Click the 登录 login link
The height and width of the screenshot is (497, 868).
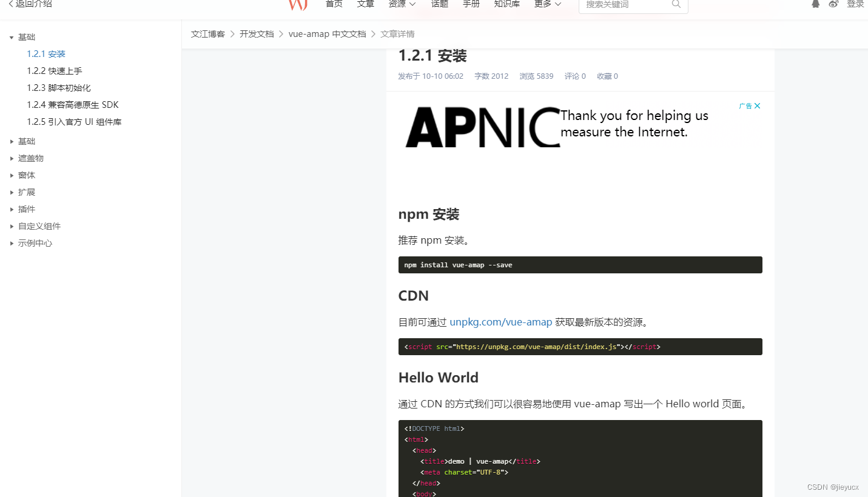point(855,4)
